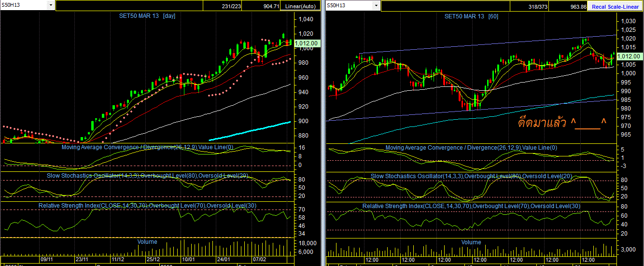Click the left chart symbol input field S50H13
This screenshot has width=644, height=266.
pos(24,5)
